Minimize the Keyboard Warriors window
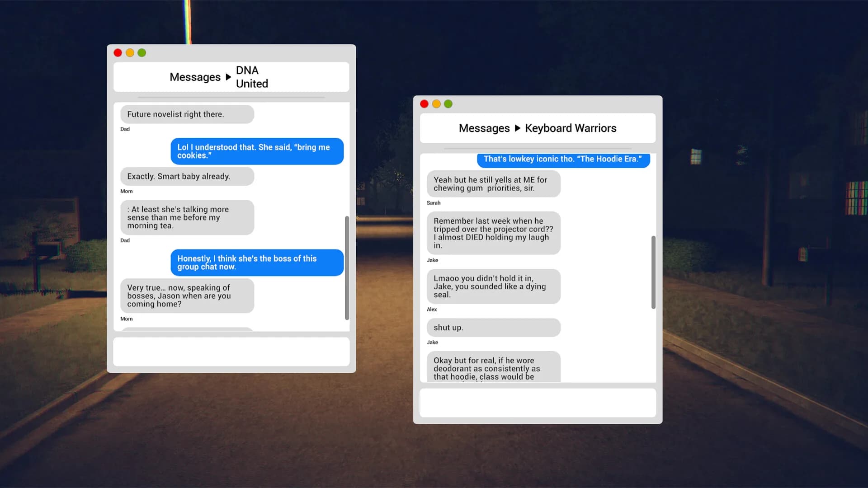Image resolution: width=868 pixels, height=488 pixels. (x=436, y=104)
